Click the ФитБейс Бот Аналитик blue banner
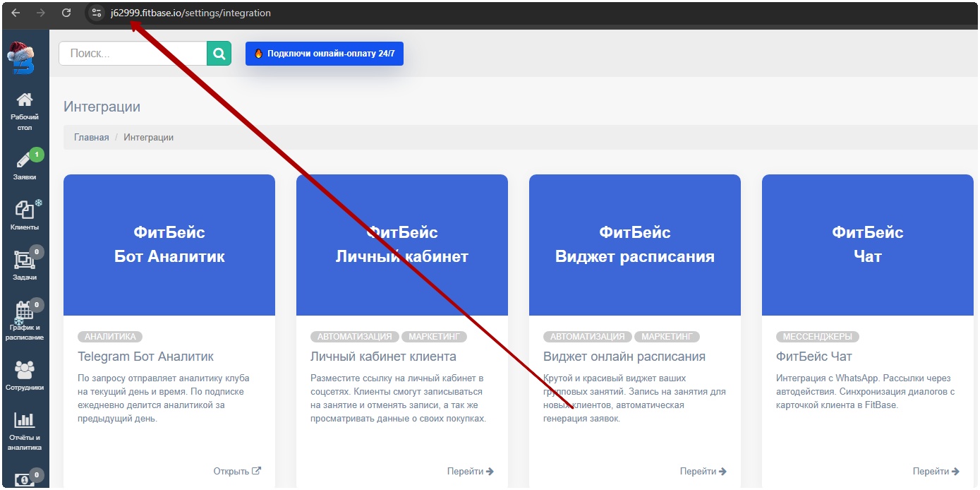The image size is (980, 490). [x=169, y=244]
